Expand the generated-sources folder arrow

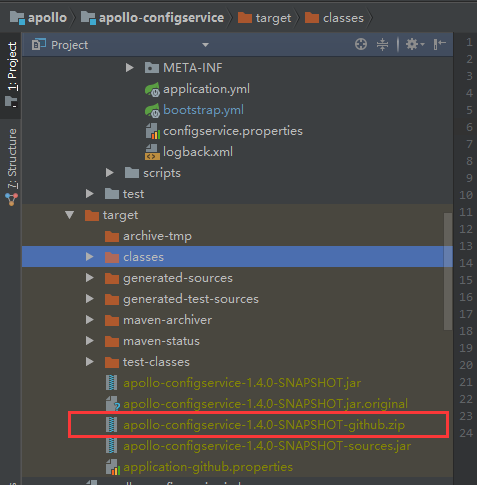pos(89,278)
